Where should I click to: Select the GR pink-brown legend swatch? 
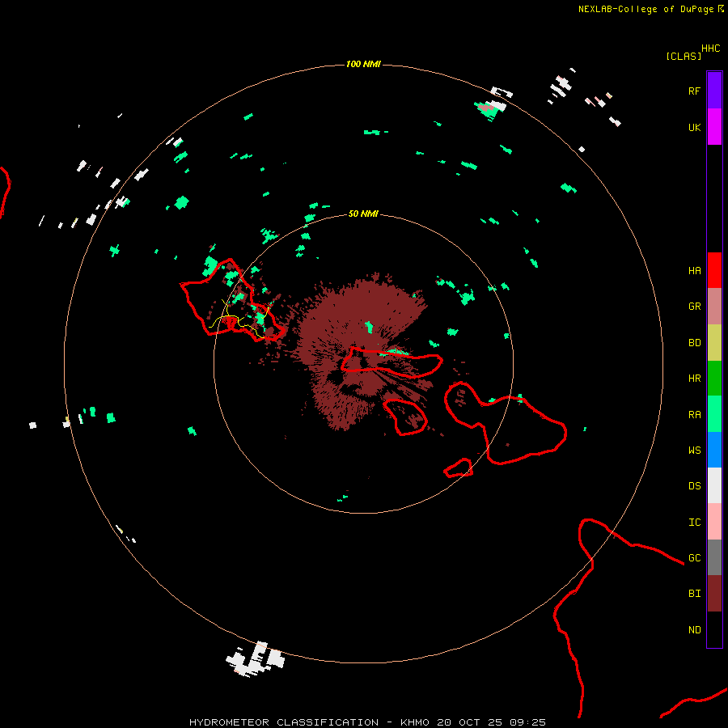tap(714, 307)
